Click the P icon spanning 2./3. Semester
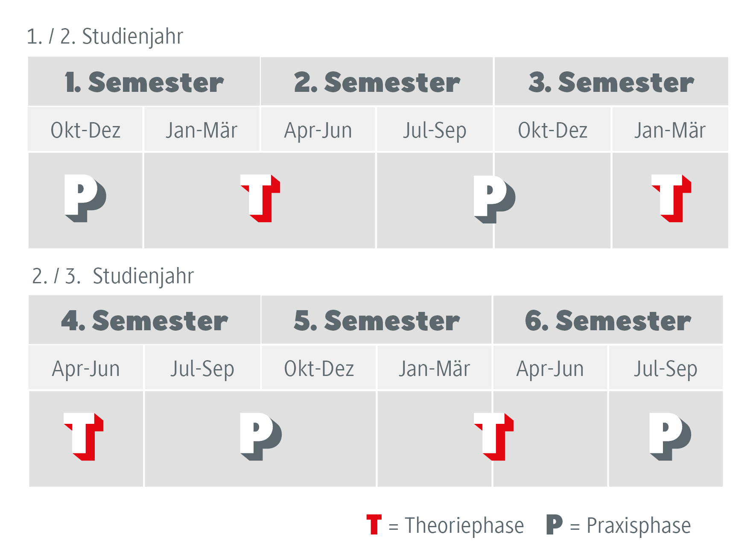Image resolution: width=756 pixels, height=552 pixels. tap(495, 199)
